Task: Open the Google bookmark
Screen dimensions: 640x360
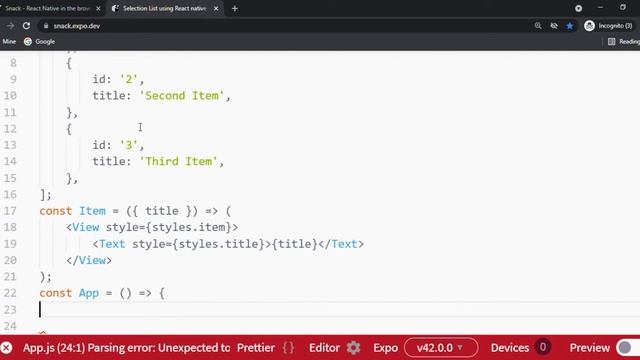Action: tap(40, 42)
